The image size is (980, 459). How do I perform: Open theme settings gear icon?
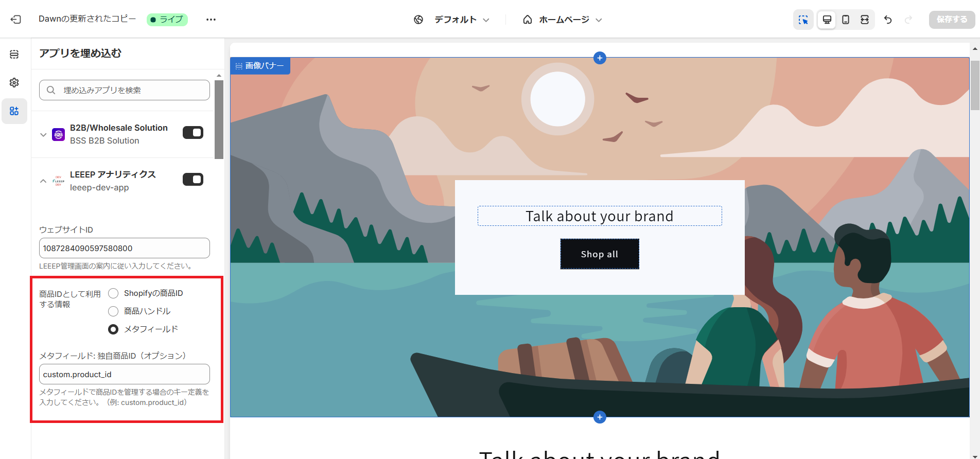click(14, 82)
